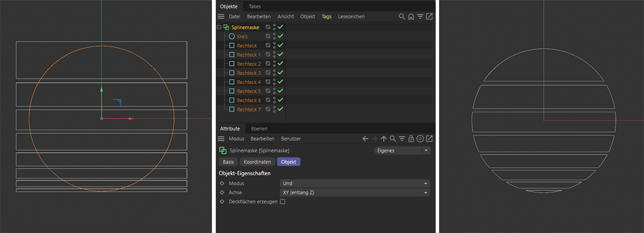Screen dimensions: 644x233
Task: Click the home icon in the Objekte toolbar
Action: [x=411, y=17]
